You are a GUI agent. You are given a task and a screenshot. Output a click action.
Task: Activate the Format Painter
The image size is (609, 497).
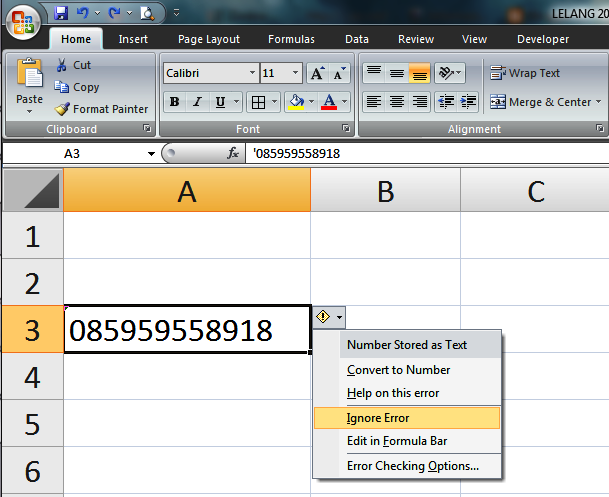[x=101, y=109]
